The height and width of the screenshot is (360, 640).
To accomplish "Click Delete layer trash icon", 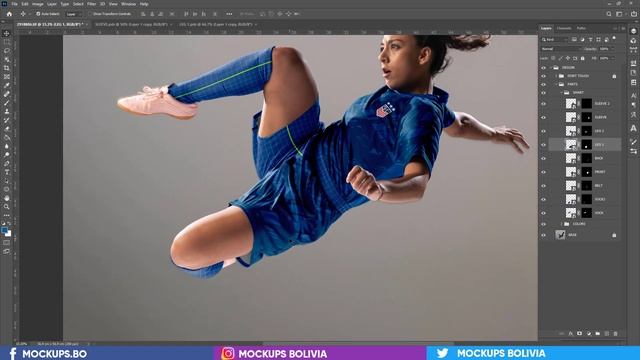I will pyautogui.click(x=616, y=333).
